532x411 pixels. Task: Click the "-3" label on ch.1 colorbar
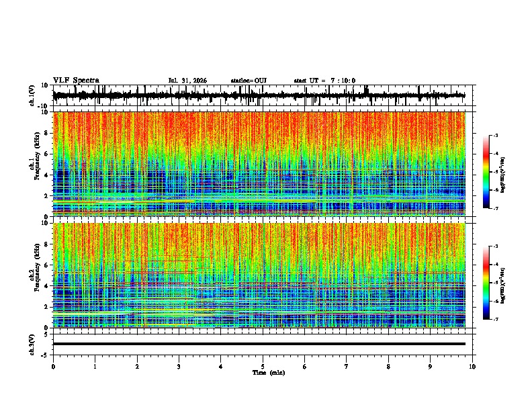[496, 135]
